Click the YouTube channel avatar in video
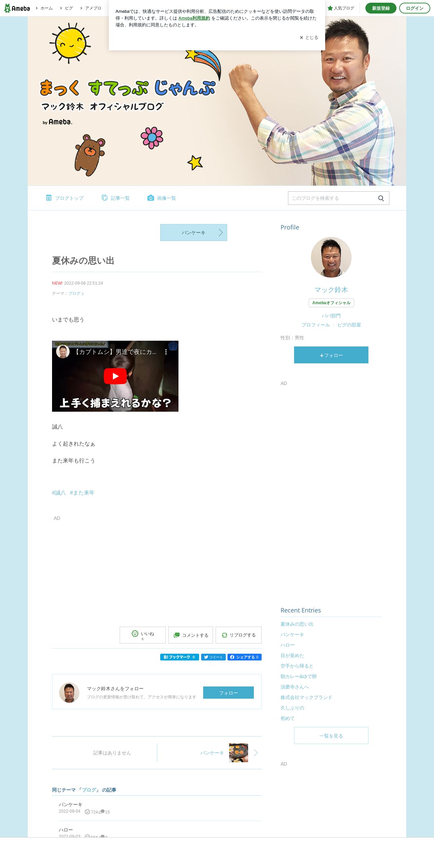The height and width of the screenshot is (868, 434). click(63, 352)
